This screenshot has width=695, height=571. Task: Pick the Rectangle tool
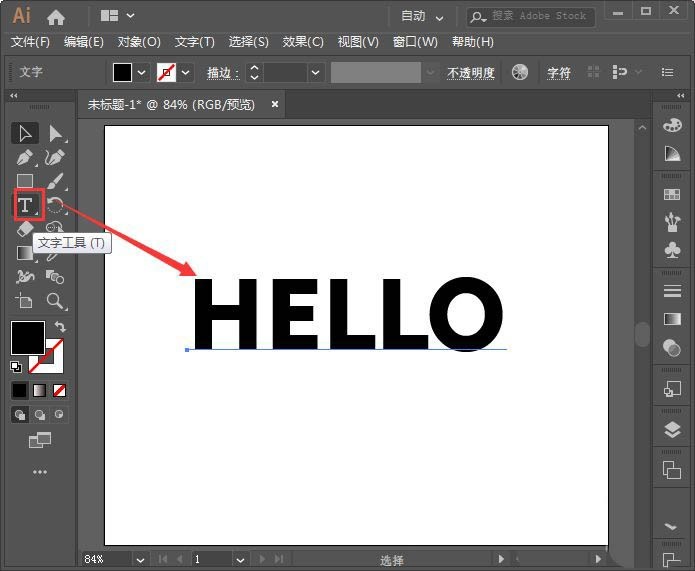click(x=25, y=181)
